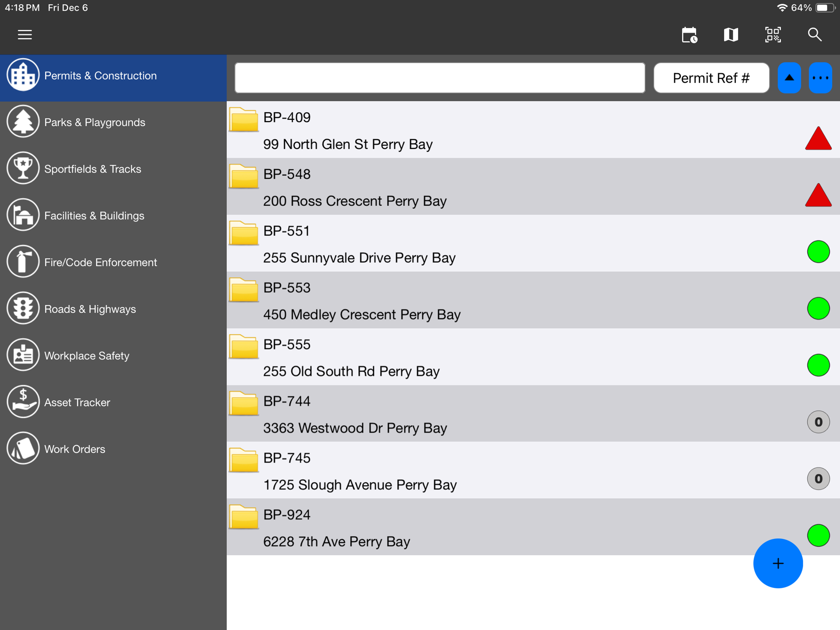Tap green status circle for BP-555
The width and height of the screenshot is (840, 630).
pyautogui.click(x=818, y=365)
